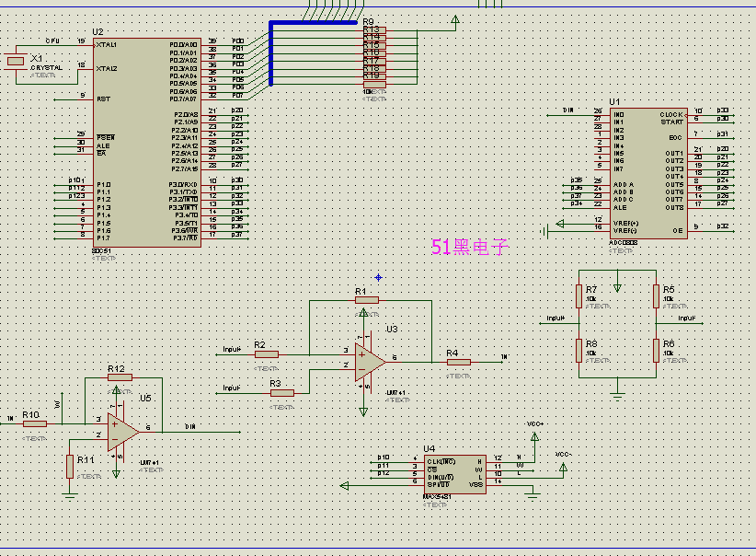Click the RST pin on U2

pyautogui.click(x=103, y=98)
